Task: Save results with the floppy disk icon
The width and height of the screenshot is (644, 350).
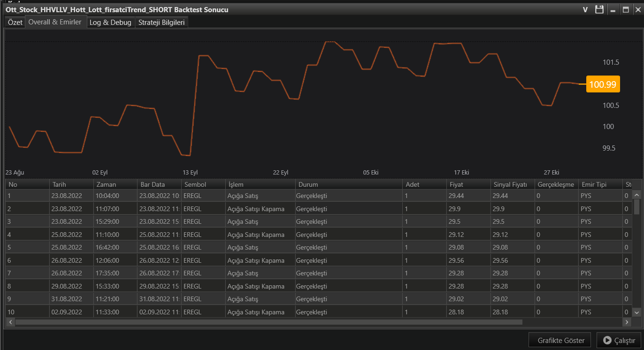Action: [599, 9]
